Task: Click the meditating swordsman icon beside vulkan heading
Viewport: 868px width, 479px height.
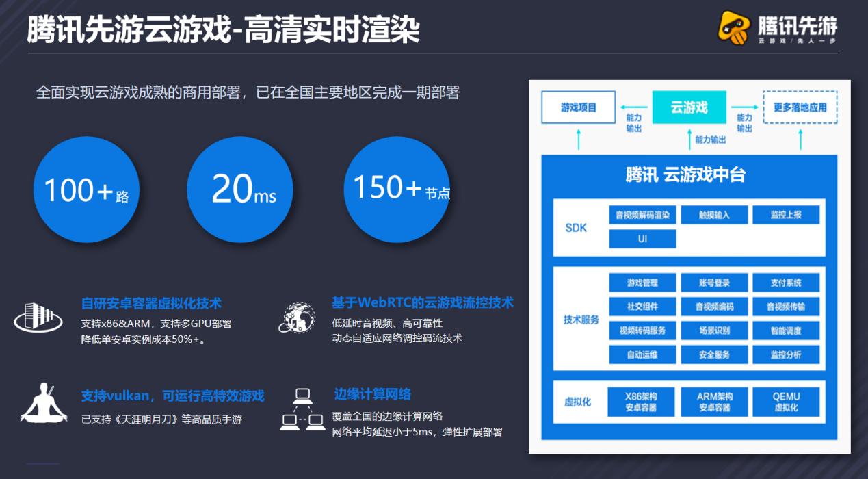Action: tap(44, 402)
